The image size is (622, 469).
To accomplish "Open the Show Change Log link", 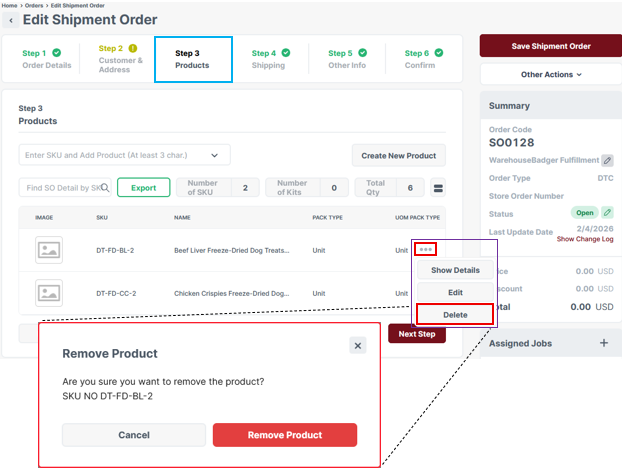I will (585, 240).
